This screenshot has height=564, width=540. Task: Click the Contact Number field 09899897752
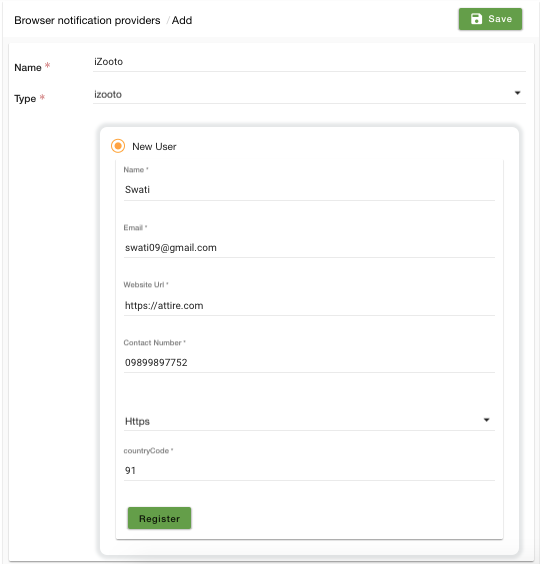(309, 362)
